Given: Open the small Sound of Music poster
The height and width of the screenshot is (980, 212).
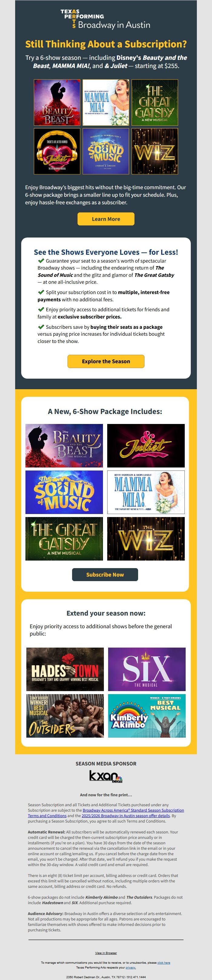Looking at the screenshot, I should pyautogui.click(x=106, y=151).
